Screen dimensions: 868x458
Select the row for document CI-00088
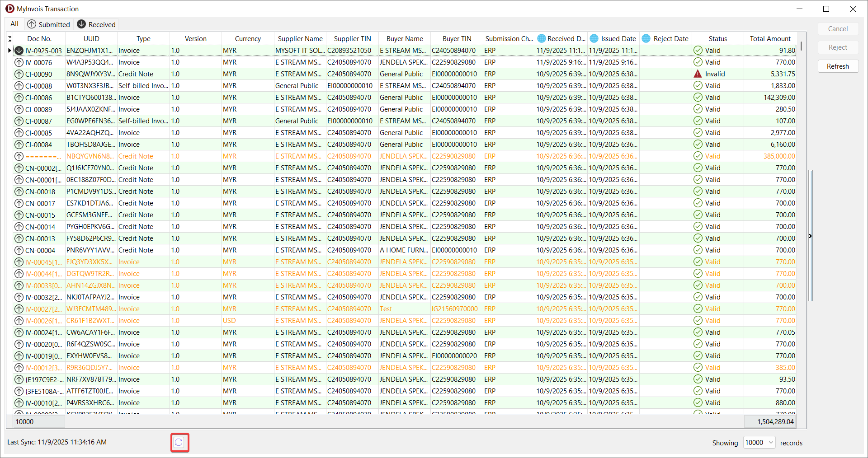38,86
